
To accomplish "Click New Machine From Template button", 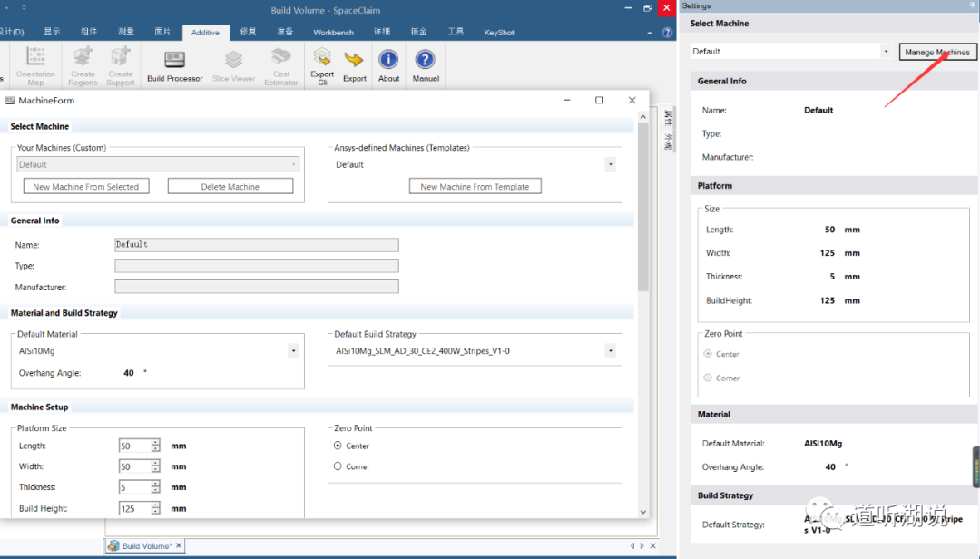I will pos(475,186).
